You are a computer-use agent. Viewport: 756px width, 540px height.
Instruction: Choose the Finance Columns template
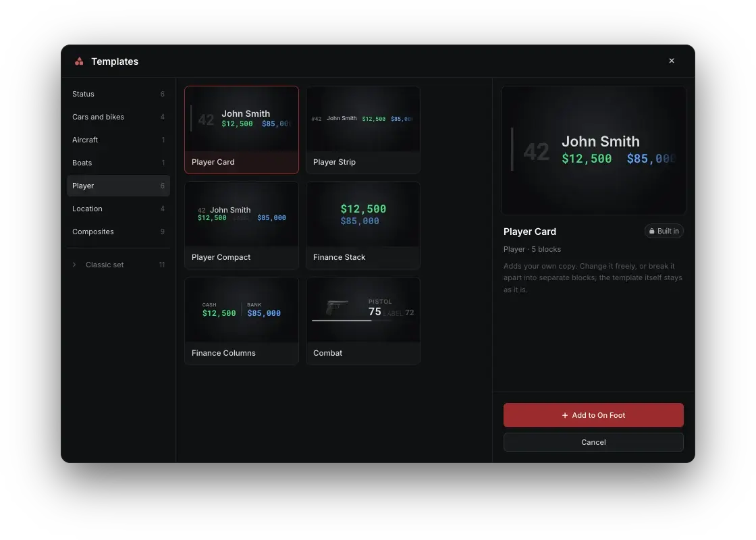coord(242,321)
